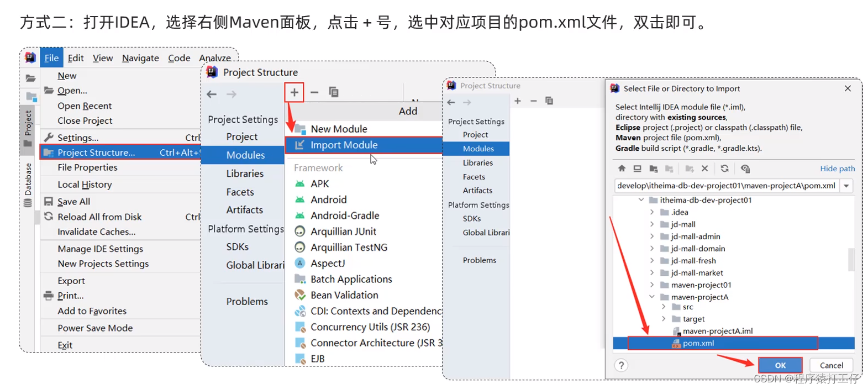
Task: Click the forward arrow in middle Project Structure
Action: [x=232, y=94]
